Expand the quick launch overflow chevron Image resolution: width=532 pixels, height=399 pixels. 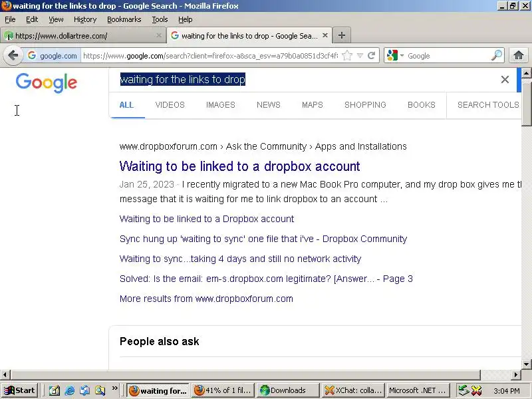114,388
